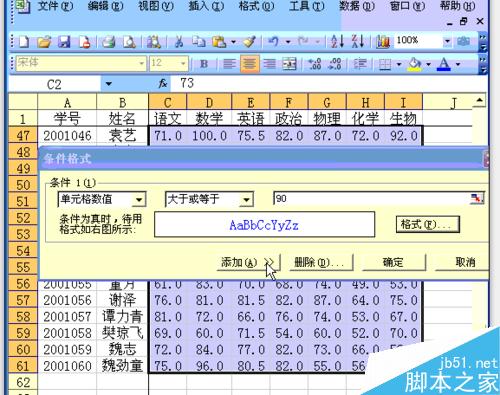
Task: Open 单元格数值 condition type dropdown
Action: tap(139, 200)
